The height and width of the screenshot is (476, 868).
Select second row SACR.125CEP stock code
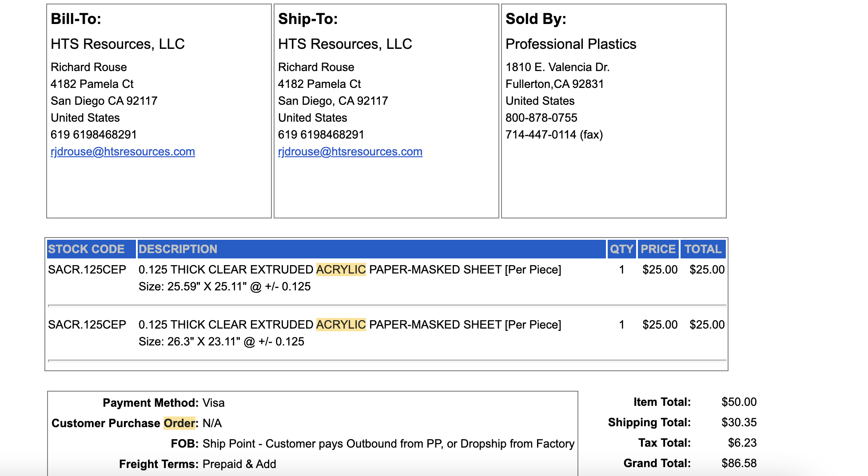pyautogui.click(x=87, y=325)
